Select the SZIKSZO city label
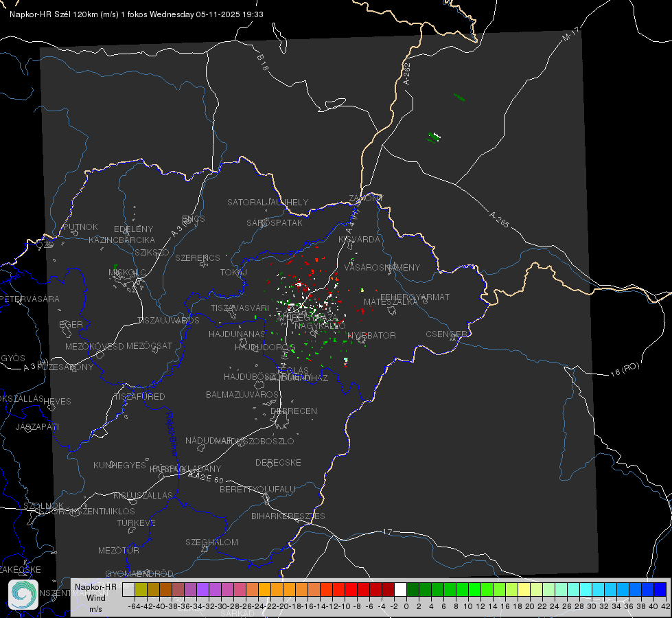Viewport: 672px width, 618px height. point(152,252)
